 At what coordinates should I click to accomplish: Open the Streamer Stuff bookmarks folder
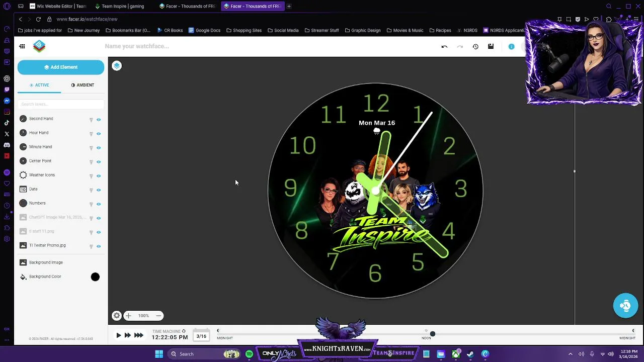pyautogui.click(x=321, y=30)
